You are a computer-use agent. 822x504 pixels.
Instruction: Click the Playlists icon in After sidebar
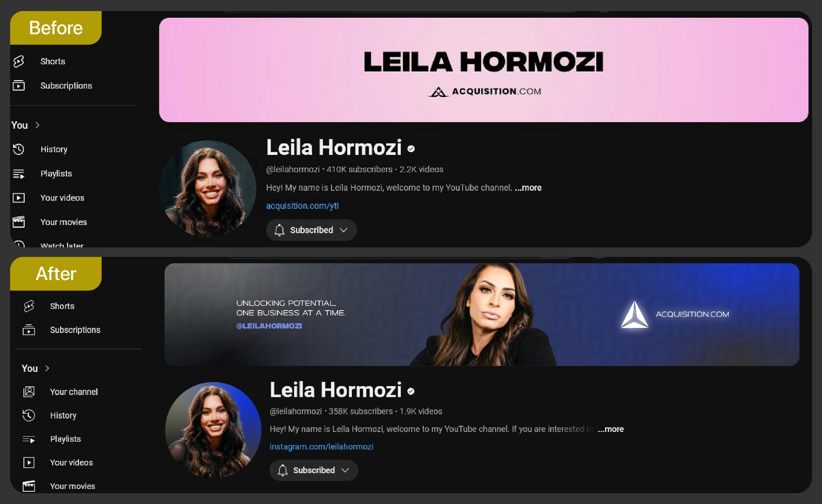29,439
